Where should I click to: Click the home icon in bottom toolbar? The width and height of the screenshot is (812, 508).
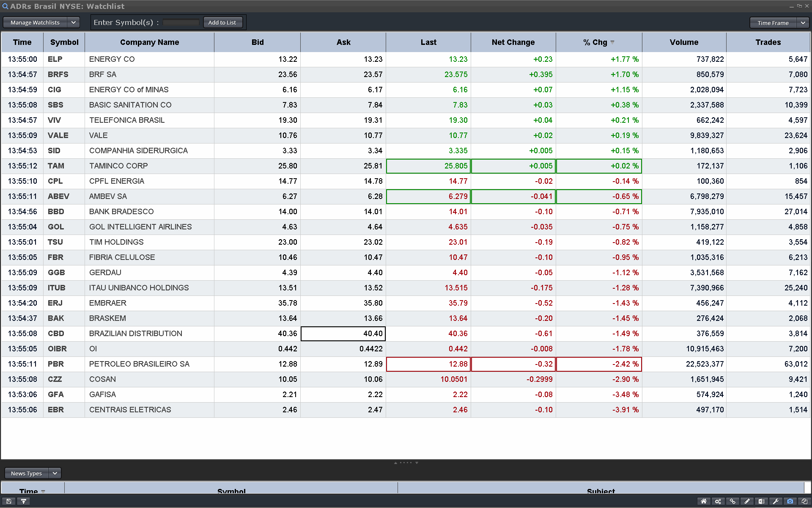(704, 501)
